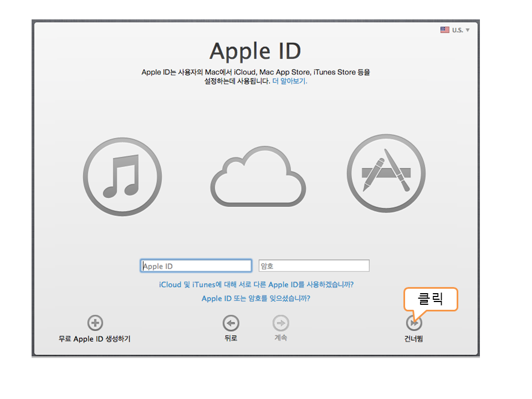This screenshot has width=532, height=399.
Task: Open the 더 알아보기 link
Action: 289,81
